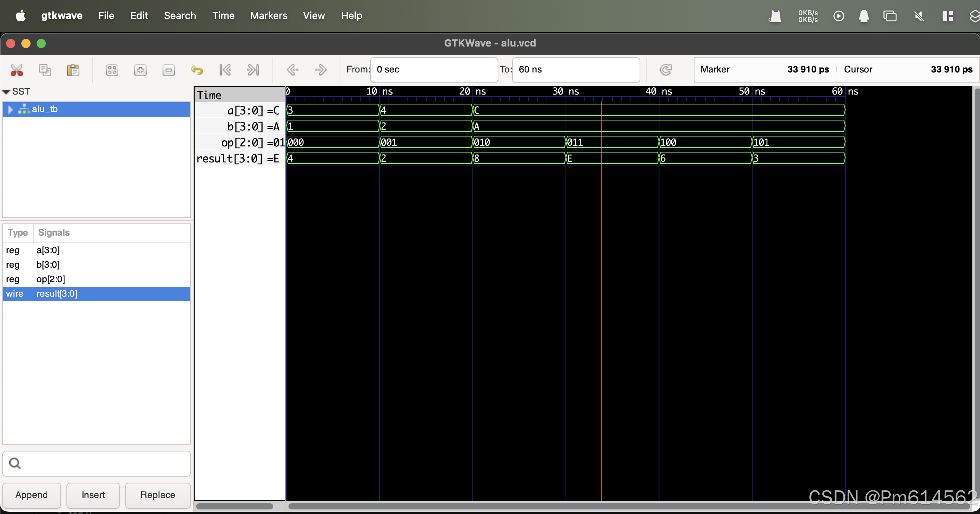Click the Cut scissors toolbar icon
This screenshot has width=980, height=514.
pos(17,70)
